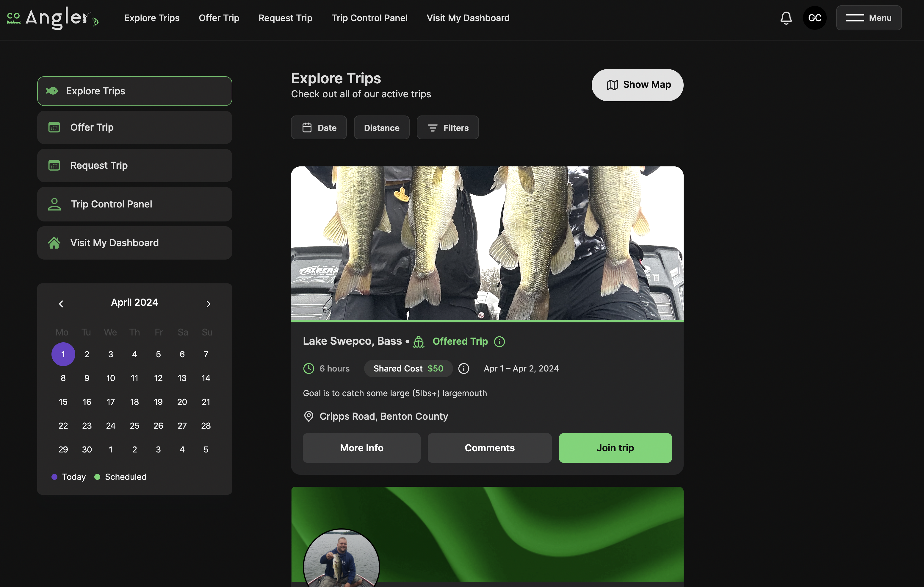The height and width of the screenshot is (587, 924).
Task: Open the Filters options
Action: point(447,127)
